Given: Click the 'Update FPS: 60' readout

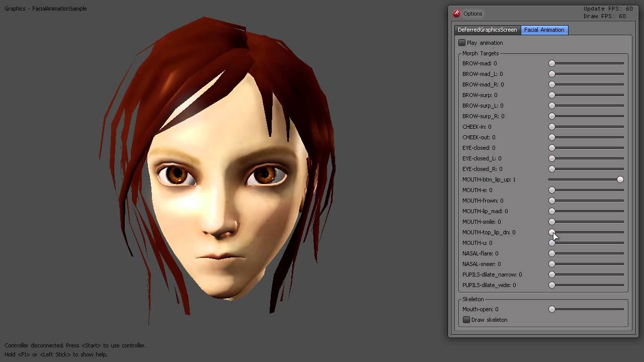Looking at the screenshot, I should click(x=608, y=9).
